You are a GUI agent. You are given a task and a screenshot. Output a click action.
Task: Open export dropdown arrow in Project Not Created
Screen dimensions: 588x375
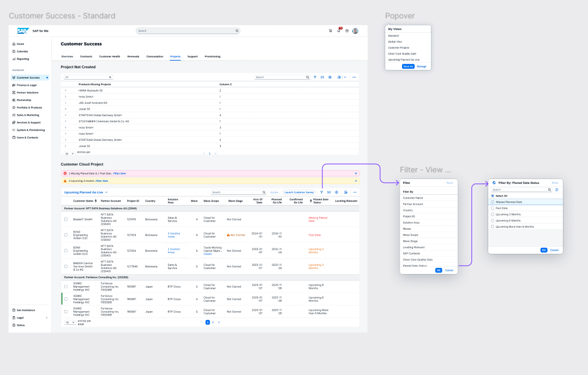click(345, 78)
